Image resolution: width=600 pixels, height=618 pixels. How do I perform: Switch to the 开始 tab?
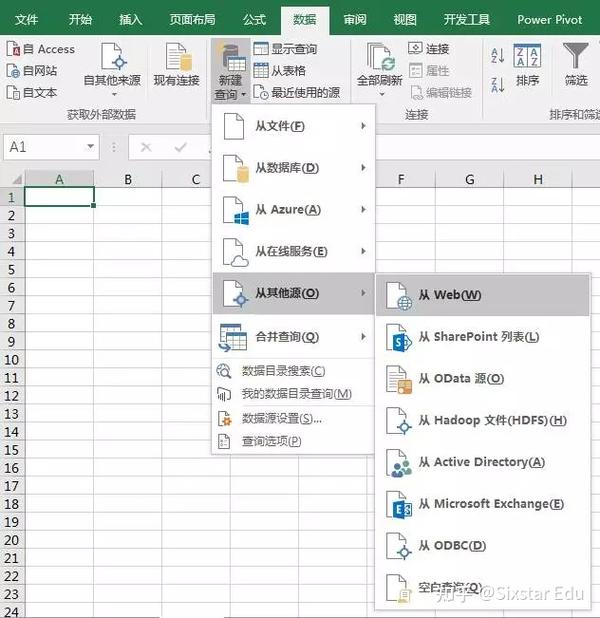click(80, 19)
